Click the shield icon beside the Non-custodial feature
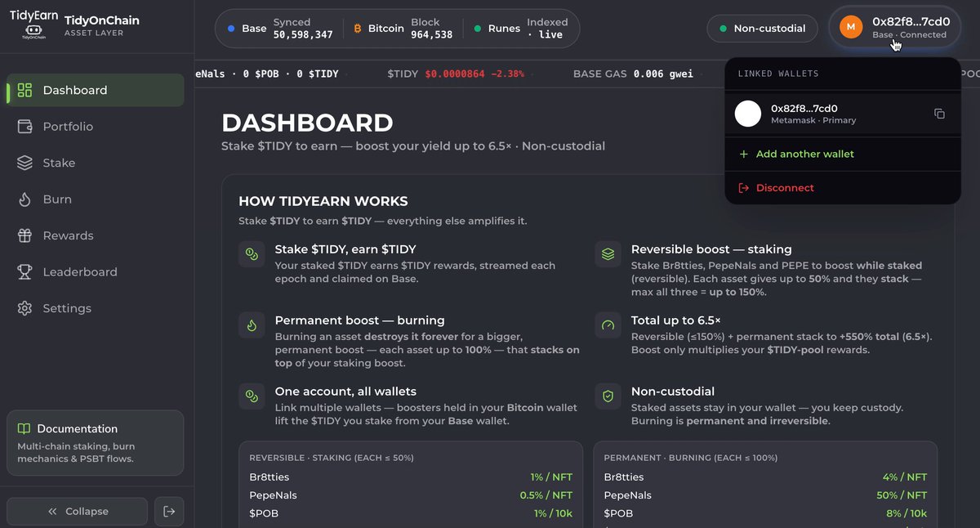The image size is (980, 528). [608, 396]
